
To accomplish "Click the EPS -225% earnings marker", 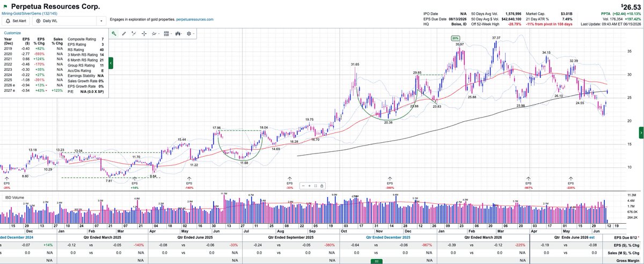I will tap(570, 182).
